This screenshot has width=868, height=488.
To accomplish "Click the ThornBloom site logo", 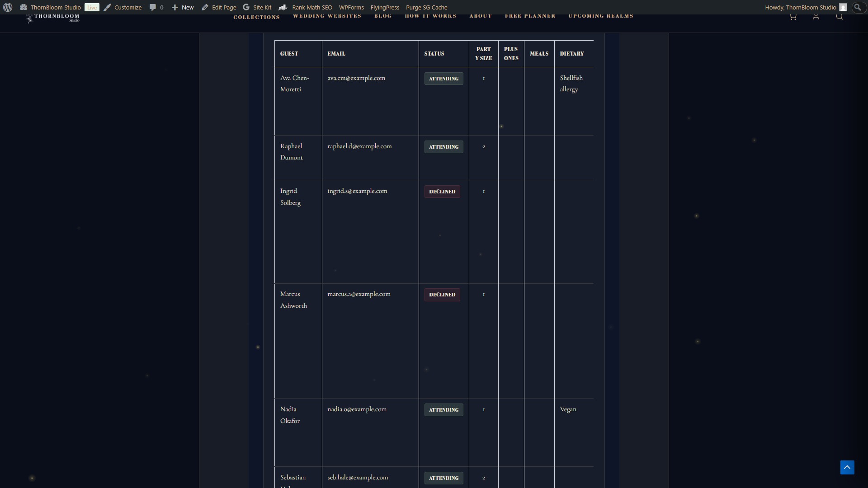I will tap(52, 18).
